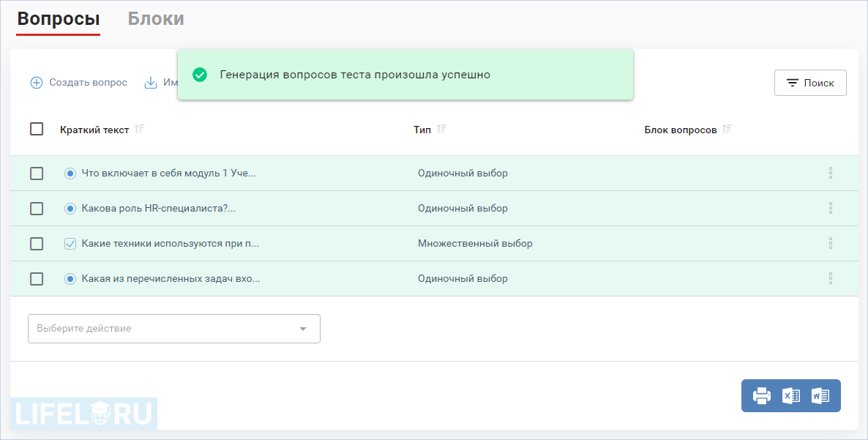Click the print icon
Image resolution: width=868 pixels, height=440 pixels.
pyautogui.click(x=762, y=396)
